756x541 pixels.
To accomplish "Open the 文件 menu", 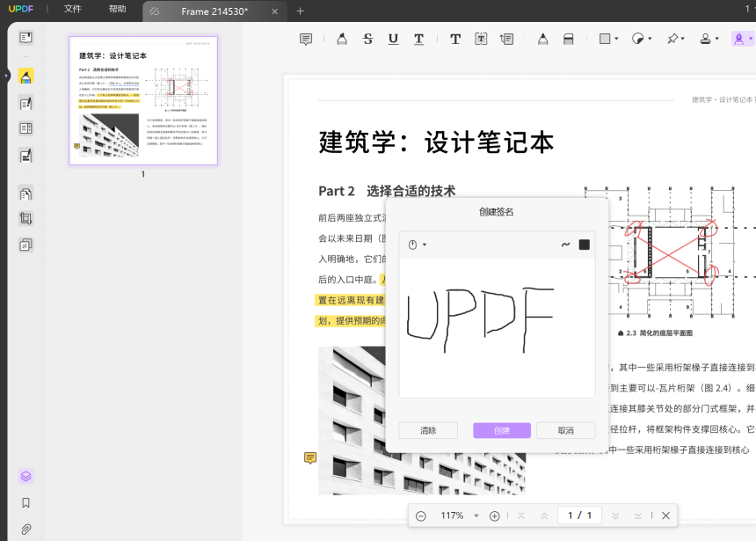I will 72,9.
